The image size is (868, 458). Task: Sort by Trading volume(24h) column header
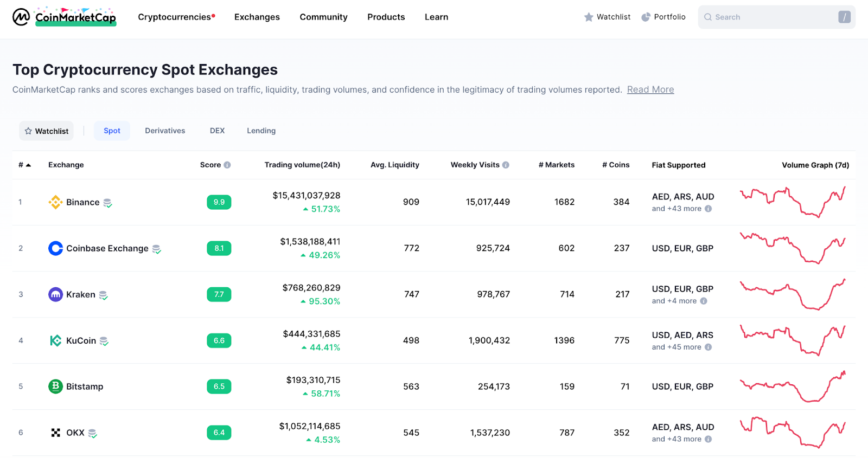[x=302, y=165]
